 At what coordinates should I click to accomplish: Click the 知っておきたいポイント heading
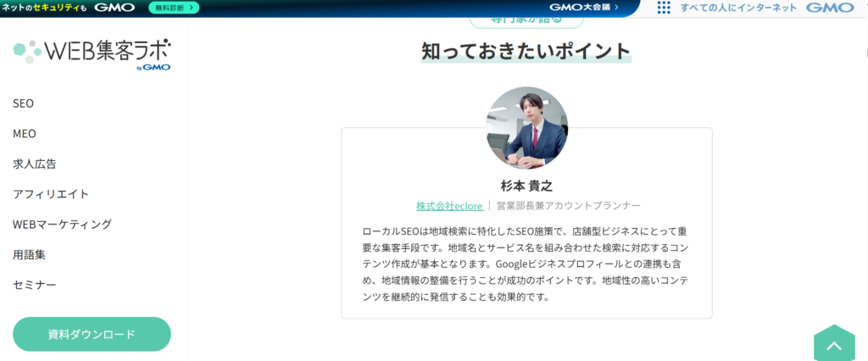click(x=526, y=51)
